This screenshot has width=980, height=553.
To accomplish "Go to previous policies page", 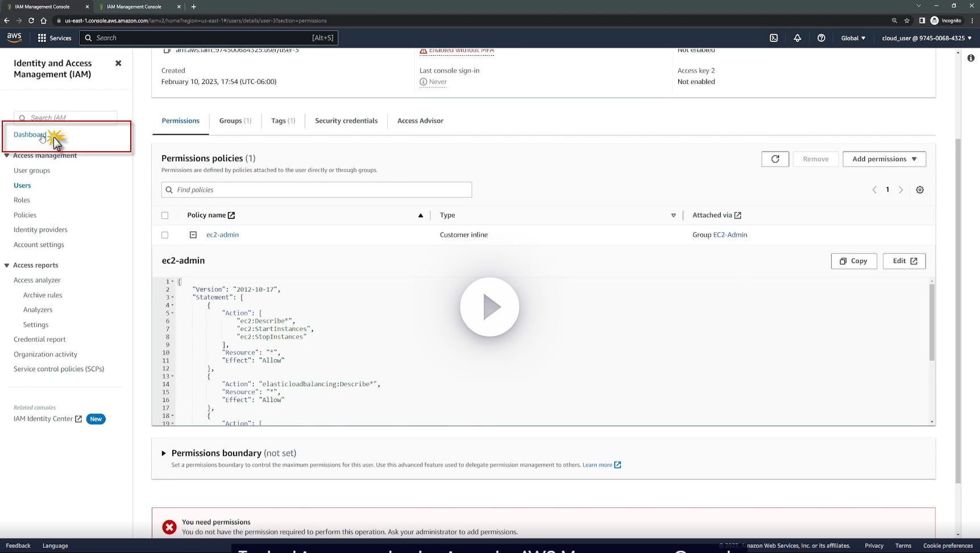I will pyautogui.click(x=874, y=190).
